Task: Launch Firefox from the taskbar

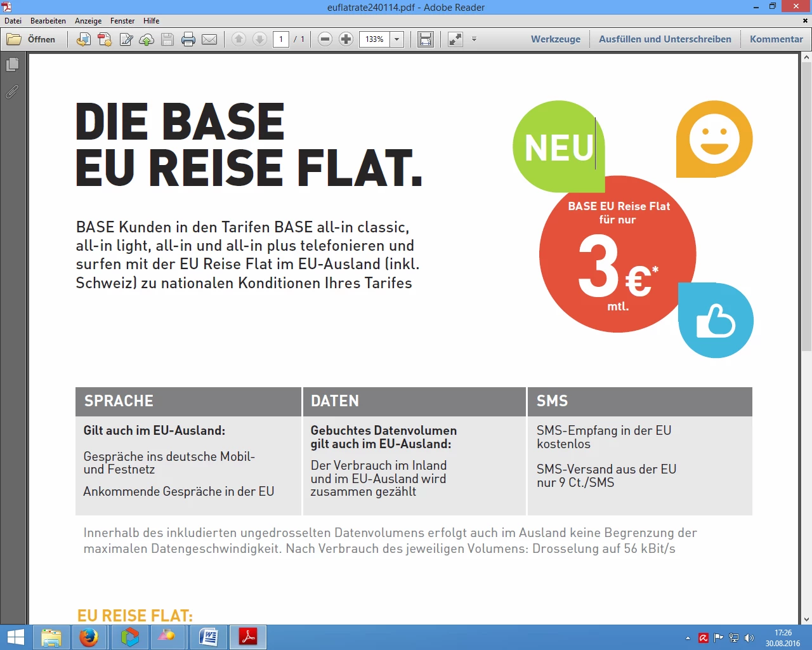Action: point(89,637)
